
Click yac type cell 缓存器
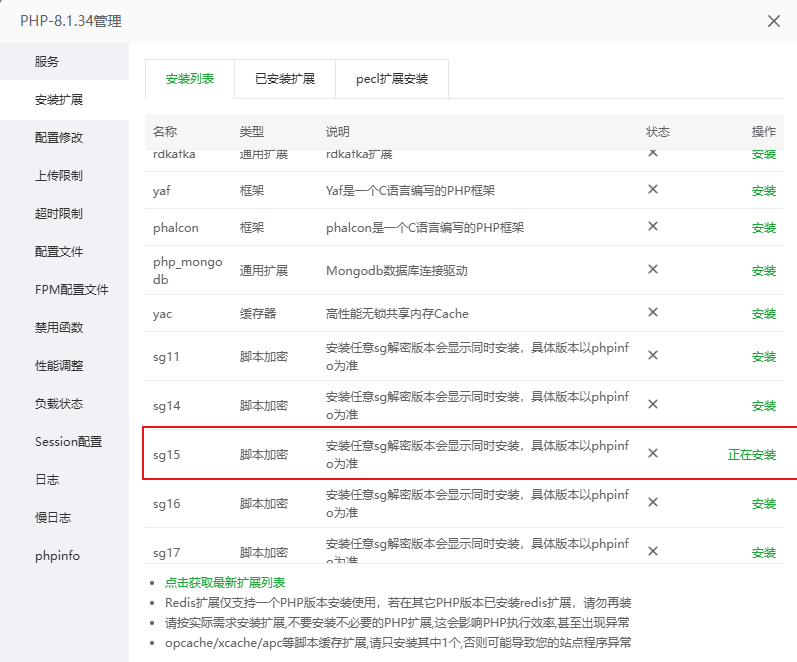coord(258,314)
